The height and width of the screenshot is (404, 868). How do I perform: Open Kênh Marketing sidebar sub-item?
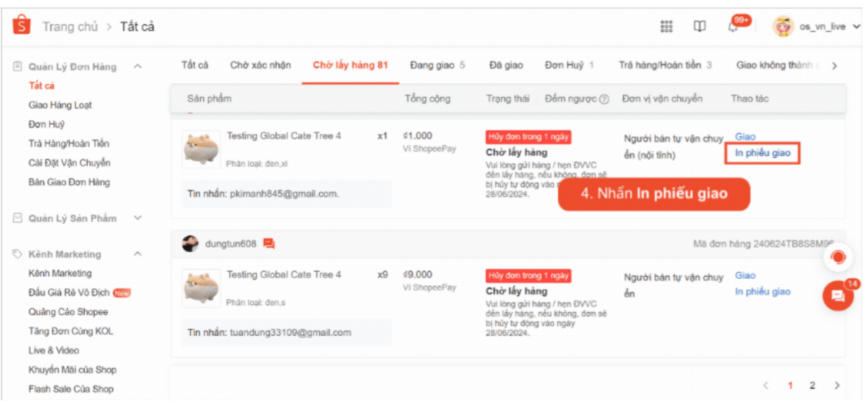point(60,273)
